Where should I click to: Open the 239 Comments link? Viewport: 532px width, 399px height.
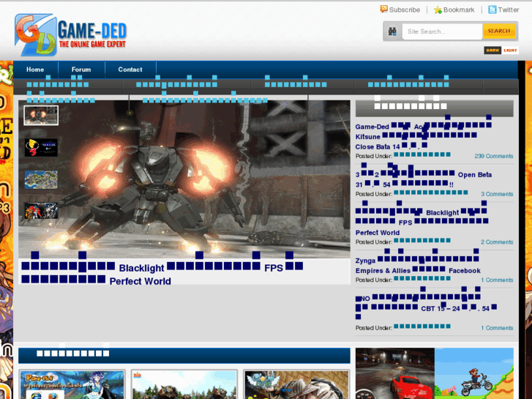point(494,156)
